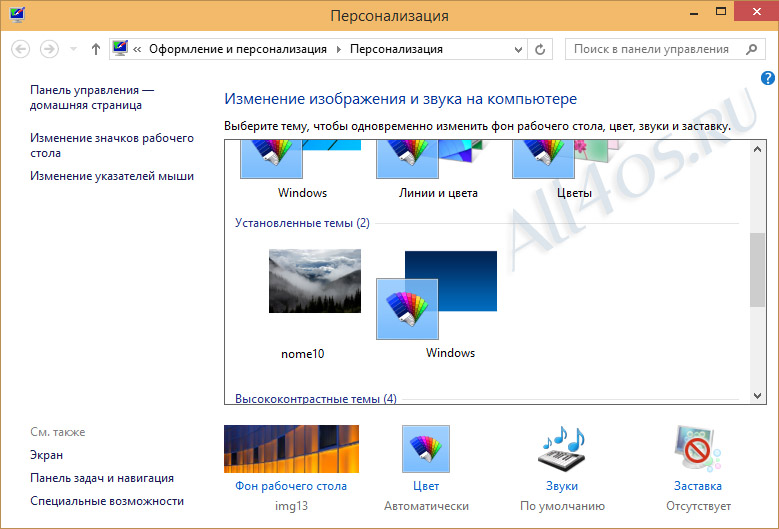This screenshot has height=529, width=779.
Task: Click the 'Звуки' link
Action: click(x=562, y=486)
